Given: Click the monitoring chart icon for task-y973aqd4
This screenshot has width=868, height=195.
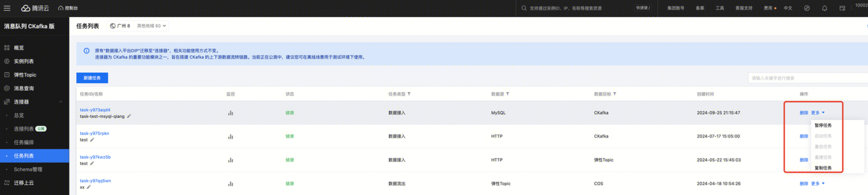Looking at the screenshot, I should 230,113.
